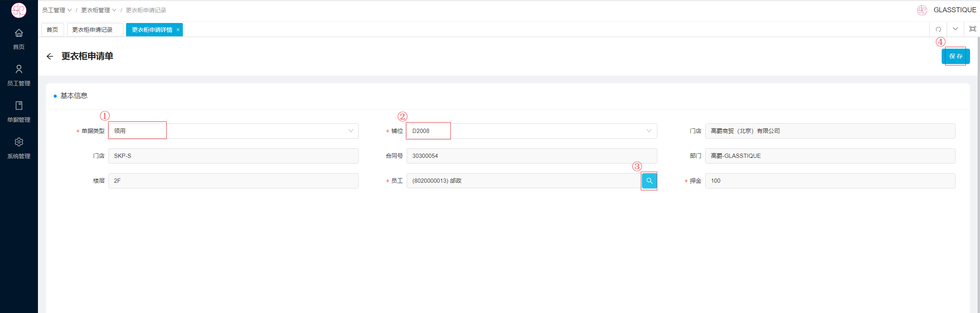Click the 基本信息 section heading
Screen dimensions: 980x313
pyautogui.click(x=74, y=96)
